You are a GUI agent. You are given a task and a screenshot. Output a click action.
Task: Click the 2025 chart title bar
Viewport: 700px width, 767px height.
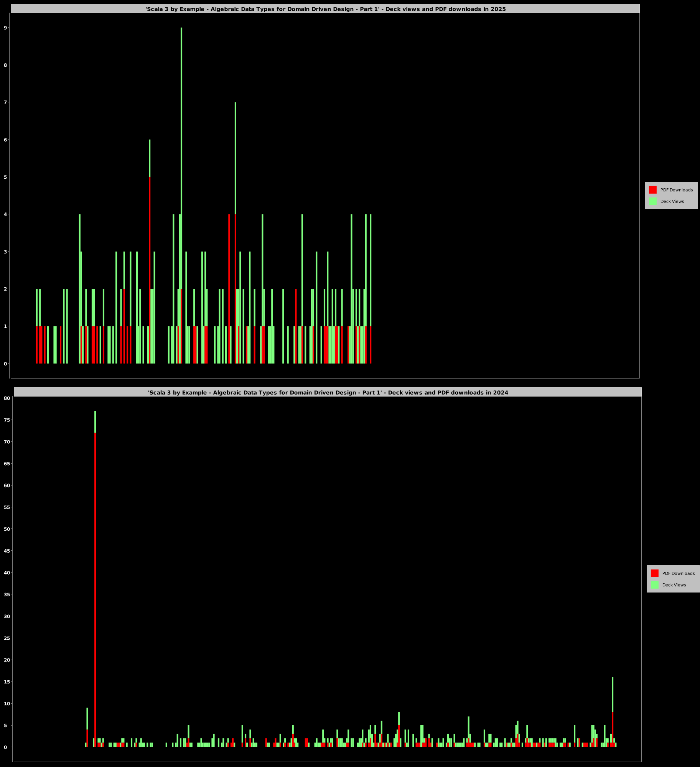point(325,9)
